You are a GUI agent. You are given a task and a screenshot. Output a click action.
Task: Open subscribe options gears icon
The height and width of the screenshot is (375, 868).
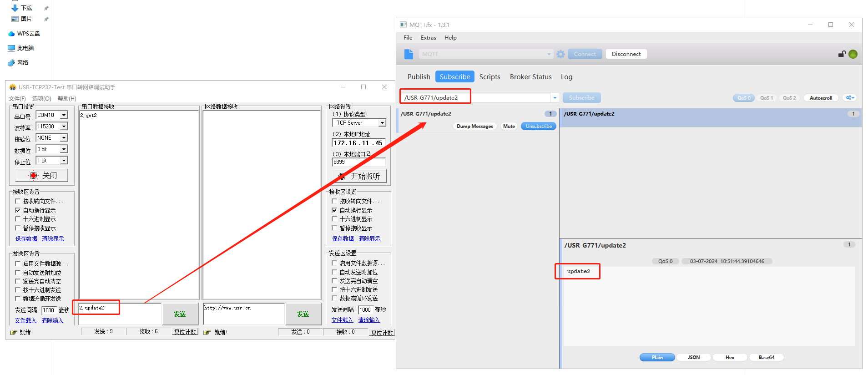pyautogui.click(x=849, y=98)
